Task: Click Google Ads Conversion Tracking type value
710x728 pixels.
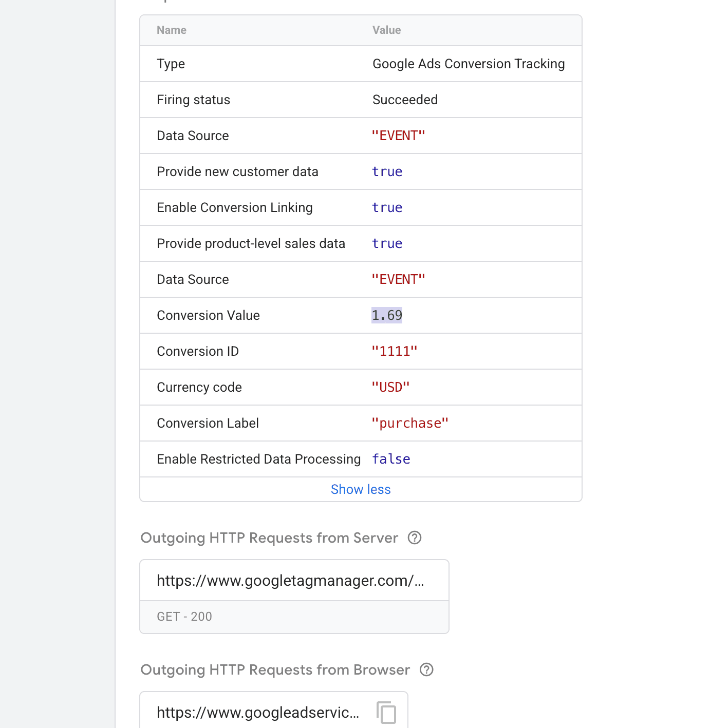Action: point(469,64)
